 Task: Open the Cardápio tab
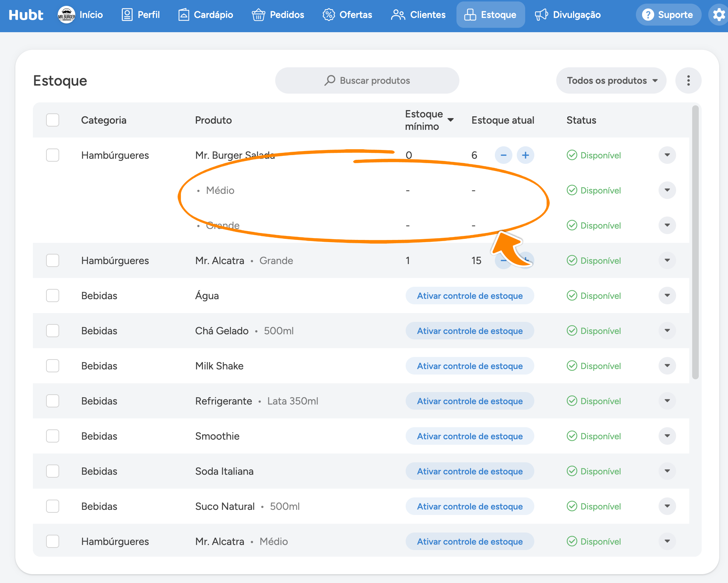(x=206, y=15)
